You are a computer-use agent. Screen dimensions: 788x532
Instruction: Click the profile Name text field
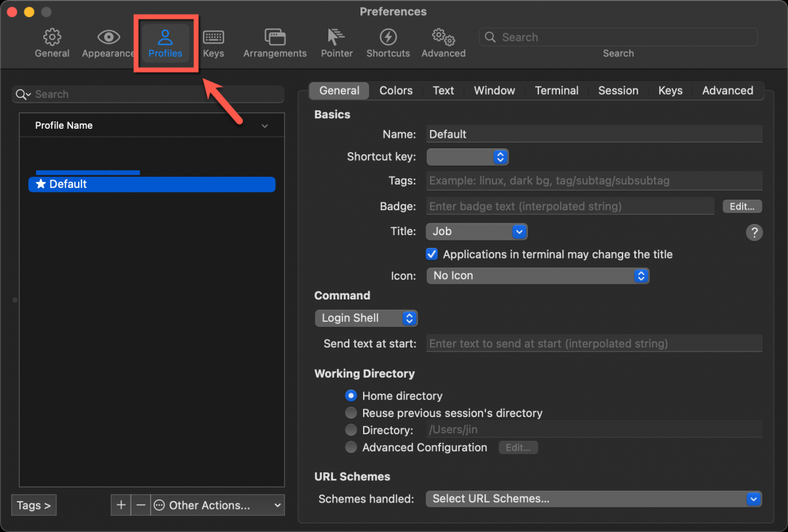click(x=594, y=134)
